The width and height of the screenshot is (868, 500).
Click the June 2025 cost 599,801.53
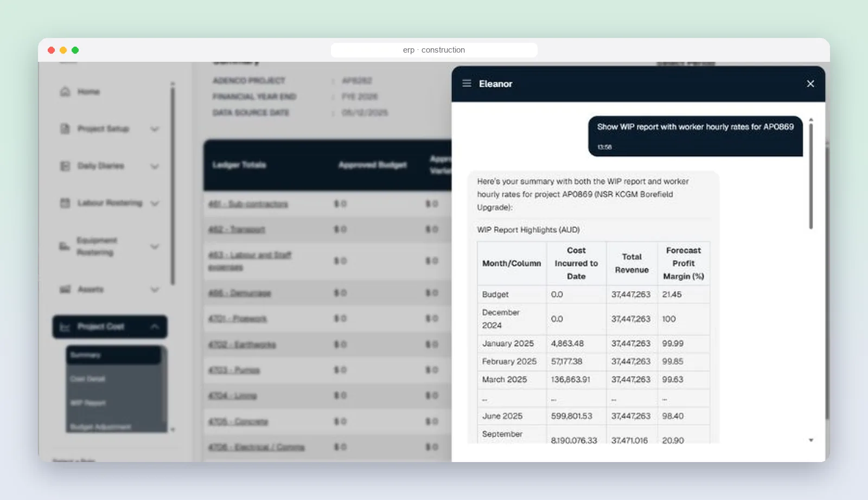pos(572,416)
